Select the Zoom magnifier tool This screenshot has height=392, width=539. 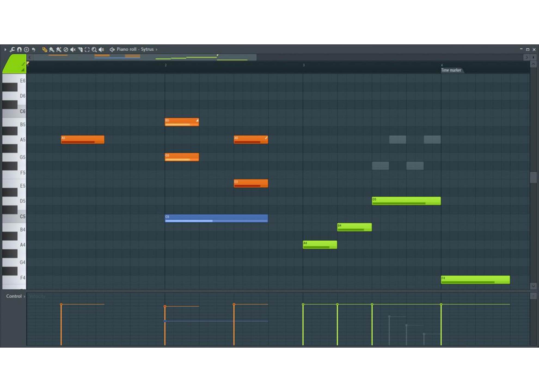94,50
